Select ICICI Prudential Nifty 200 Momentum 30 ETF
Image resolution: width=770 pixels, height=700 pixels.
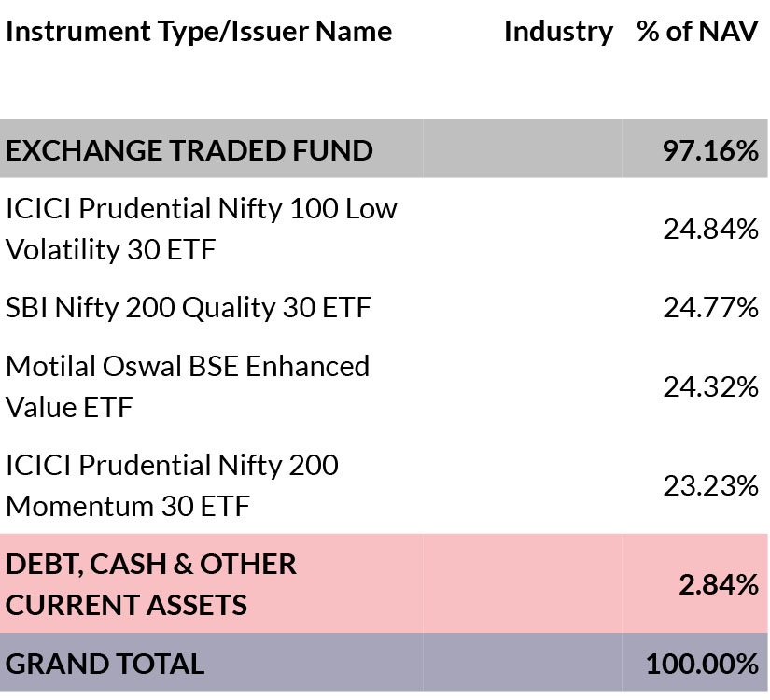tap(172, 486)
